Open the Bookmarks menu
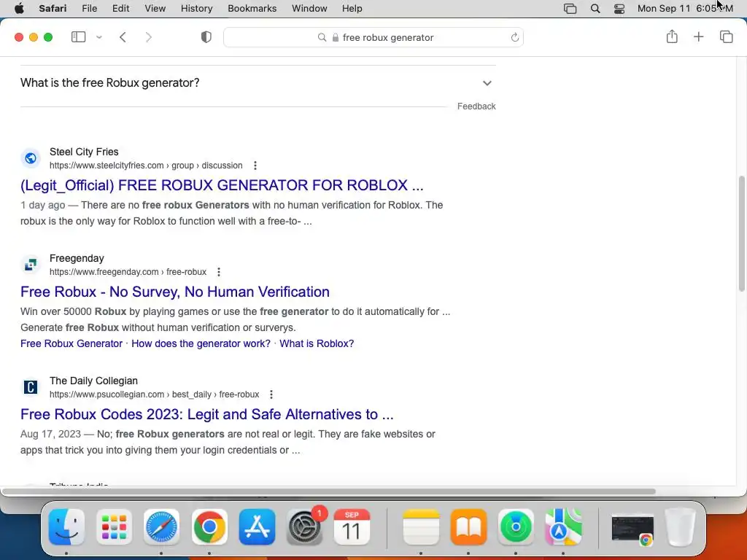747x560 pixels. click(252, 8)
